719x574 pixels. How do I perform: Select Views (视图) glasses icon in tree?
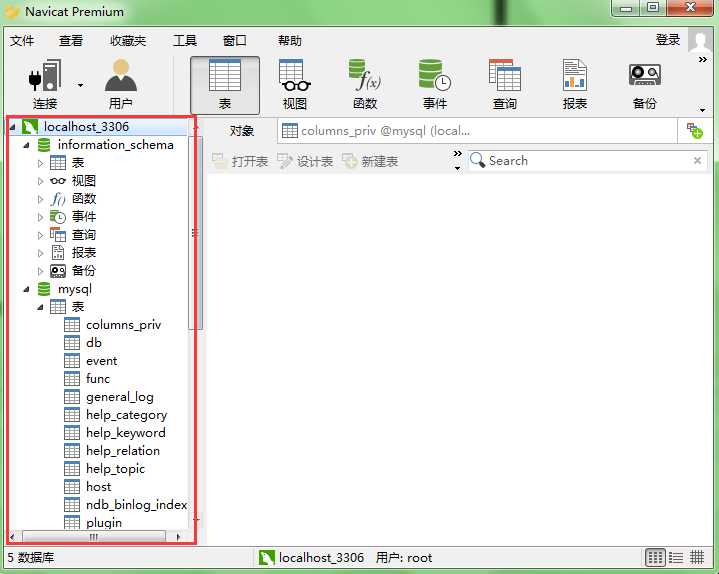[58, 181]
